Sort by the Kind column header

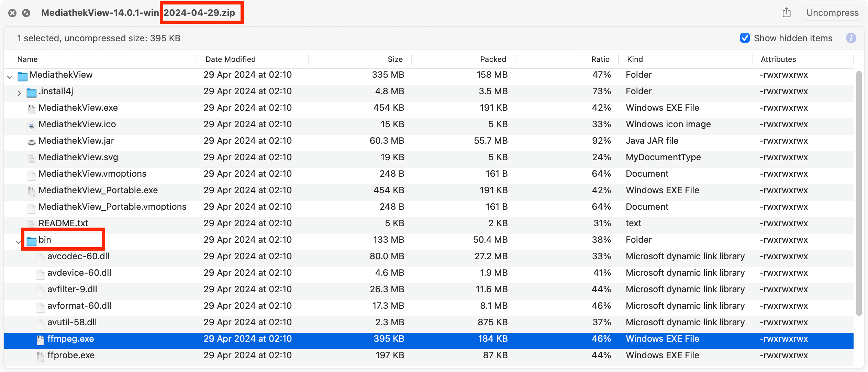click(x=635, y=59)
